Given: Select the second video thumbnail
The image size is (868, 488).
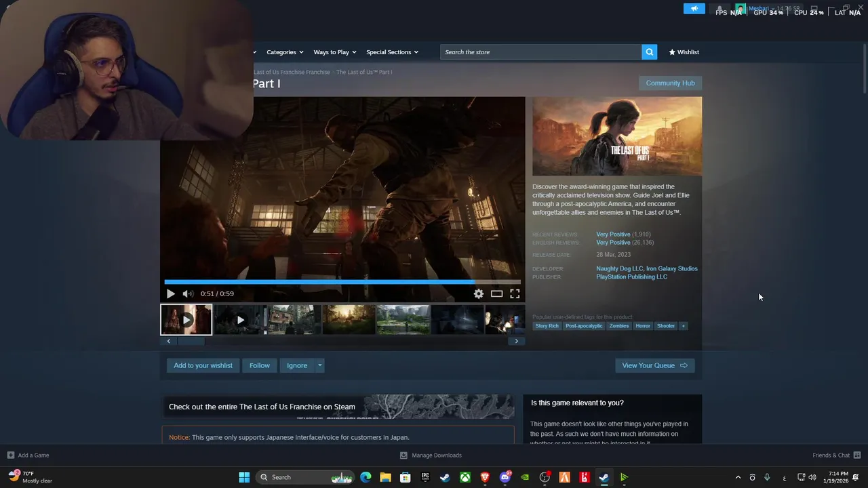Looking at the screenshot, I should [240, 319].
